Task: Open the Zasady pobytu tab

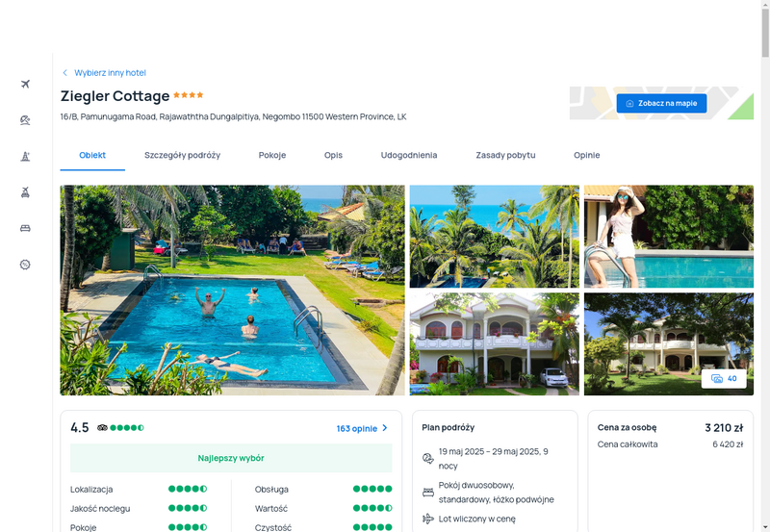Action: (x=505, y=155)
